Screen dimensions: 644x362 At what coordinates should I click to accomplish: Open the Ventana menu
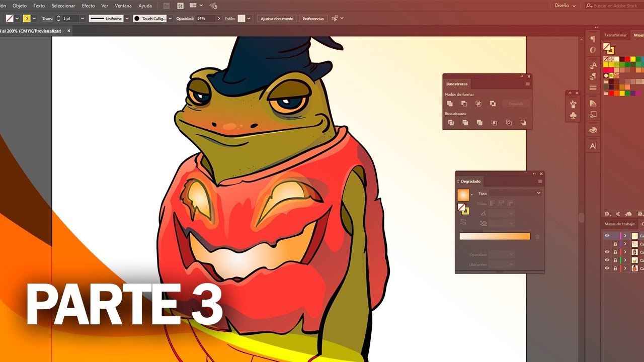[123, 6]
